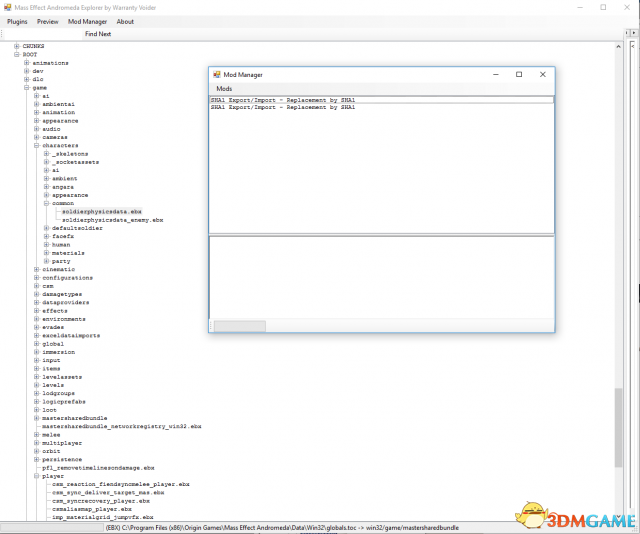Maximize the Mod Manager window

pyautogui.click(x=519, y=74)
